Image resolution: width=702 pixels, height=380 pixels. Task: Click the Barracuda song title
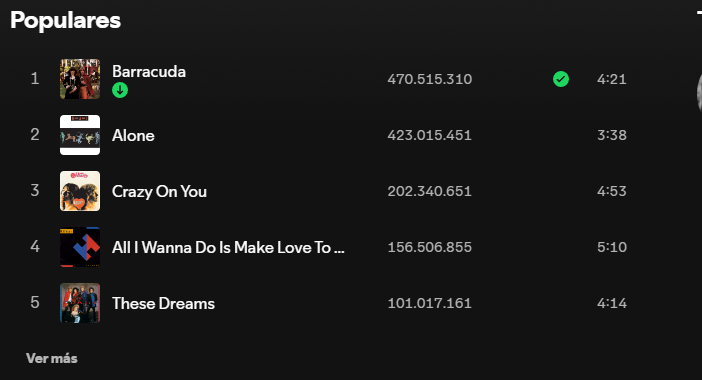coord(149,71)
